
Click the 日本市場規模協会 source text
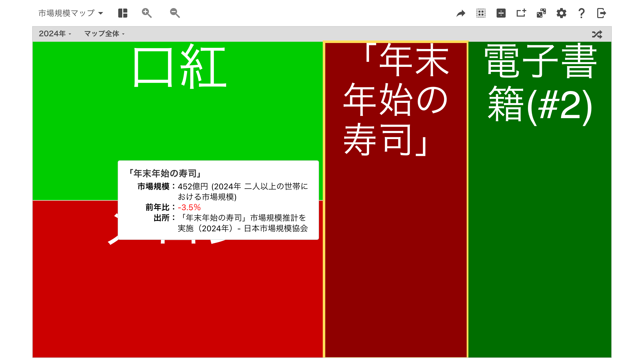click(x=276, y=228)
